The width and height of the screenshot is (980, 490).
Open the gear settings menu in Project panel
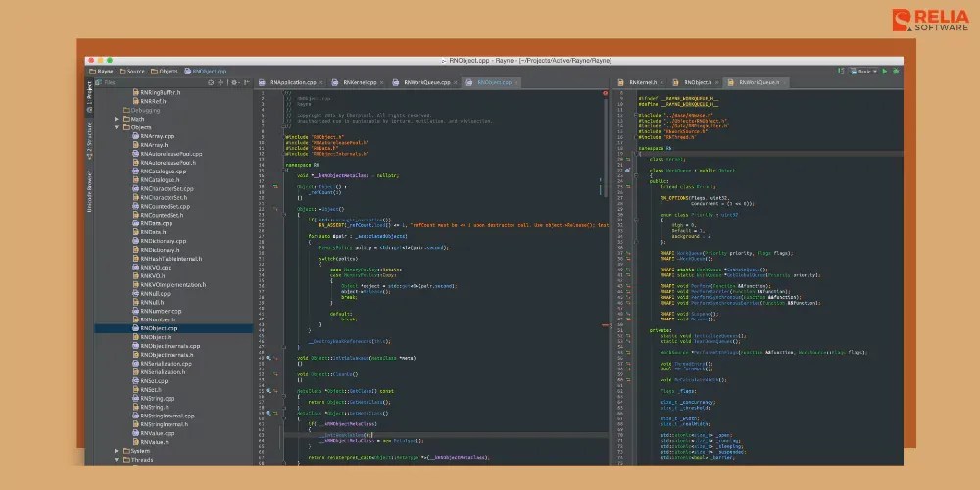235,82
